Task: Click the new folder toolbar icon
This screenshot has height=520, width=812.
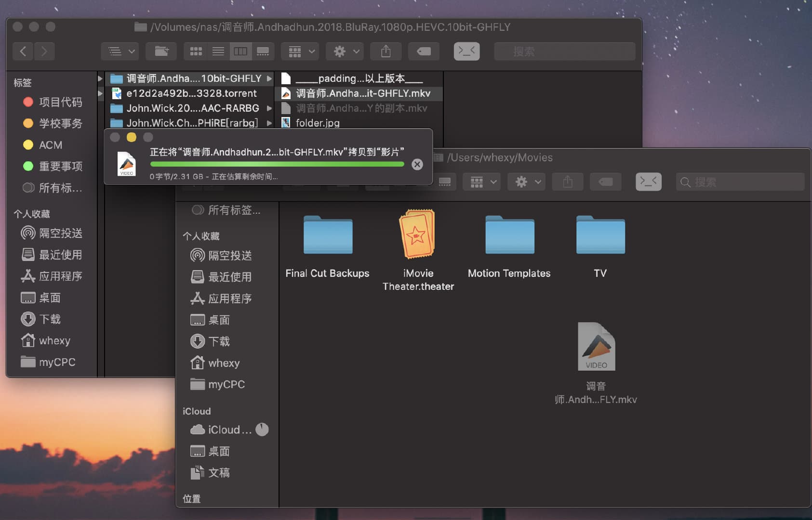Action: pos(161,51)
